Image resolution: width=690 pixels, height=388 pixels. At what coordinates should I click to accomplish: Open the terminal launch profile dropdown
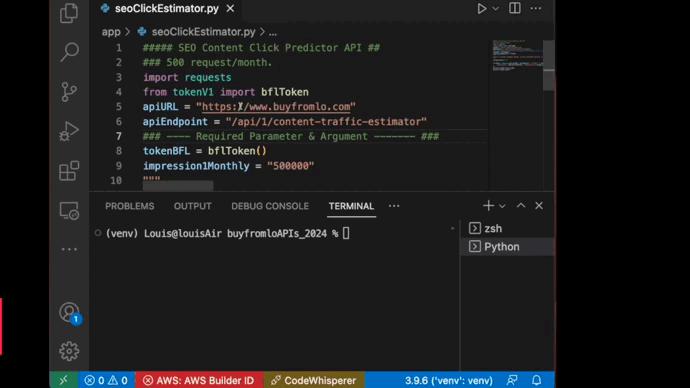[502, 206]
